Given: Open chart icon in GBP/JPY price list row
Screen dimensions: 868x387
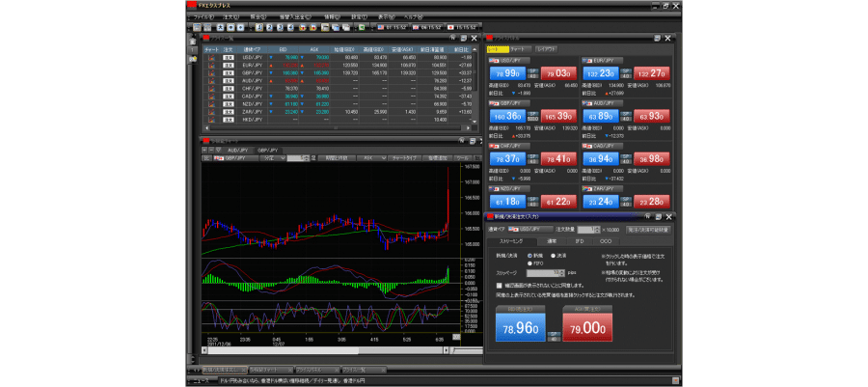Looking at the screenshot, I should pyautogui.click(x=211, y=72).
